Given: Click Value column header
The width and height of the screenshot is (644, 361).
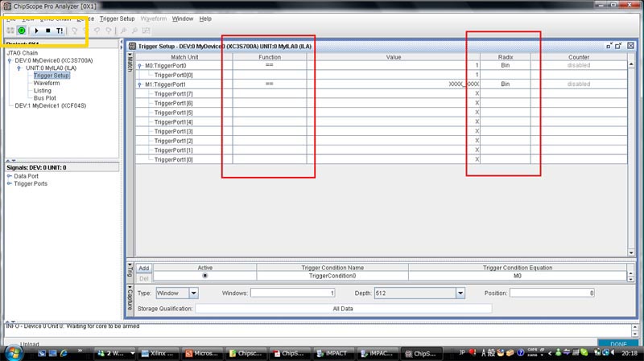Looking at the screenshot, I should point(394,57).
